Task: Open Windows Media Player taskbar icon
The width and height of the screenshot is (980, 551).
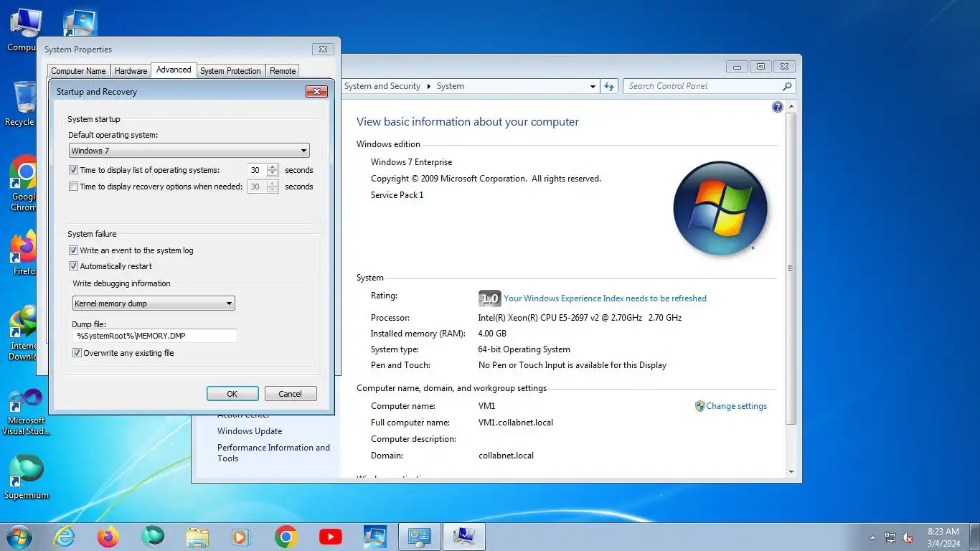Action: click(241, 537)
